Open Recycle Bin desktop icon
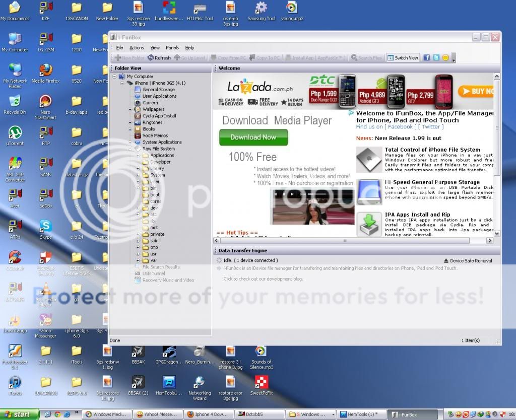Image resolution: width=516 pixels, height=420 pixels. click(15, 105)
